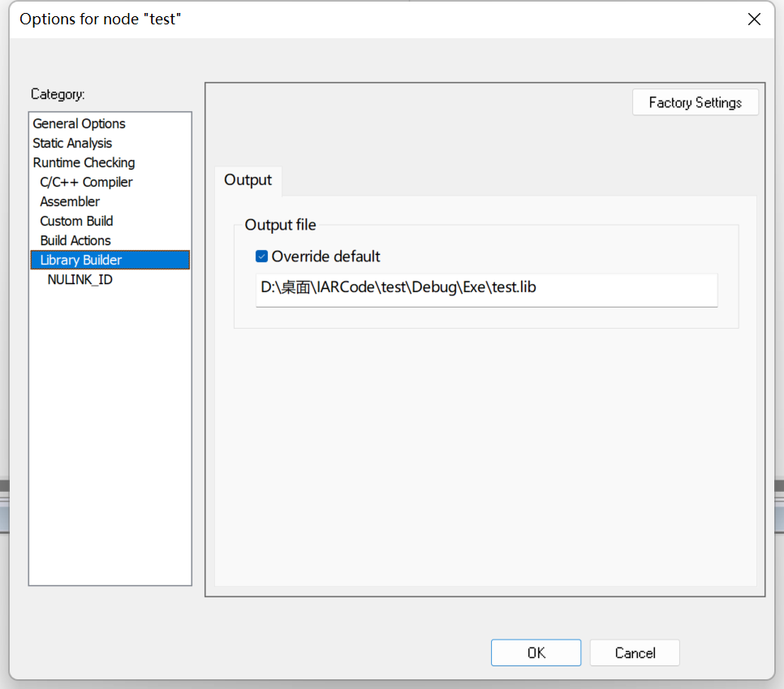
Task: Open Static Analysis category
Action: pos(72,143)
